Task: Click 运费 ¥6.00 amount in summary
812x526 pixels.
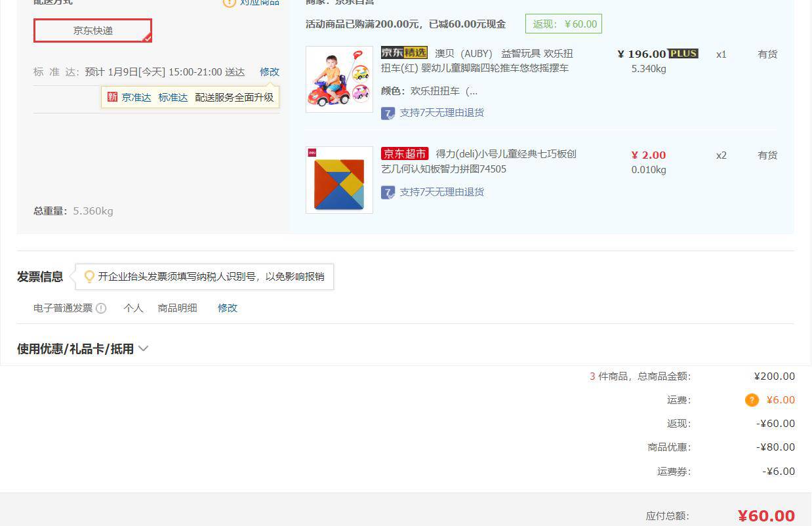Action: [781, 400]
